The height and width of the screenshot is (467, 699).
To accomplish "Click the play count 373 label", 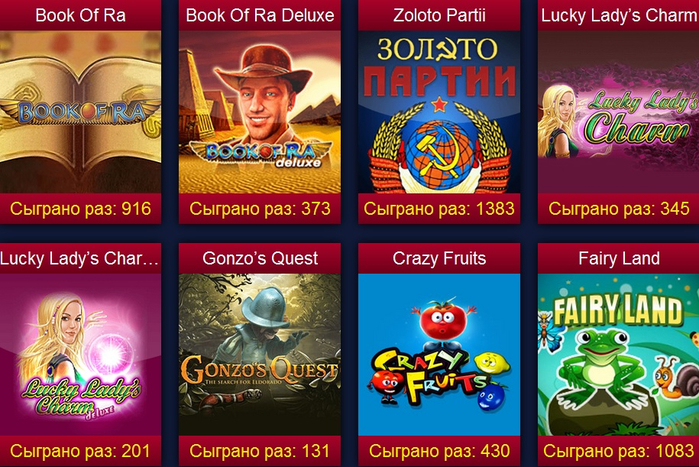I will [x=260, y=209].
